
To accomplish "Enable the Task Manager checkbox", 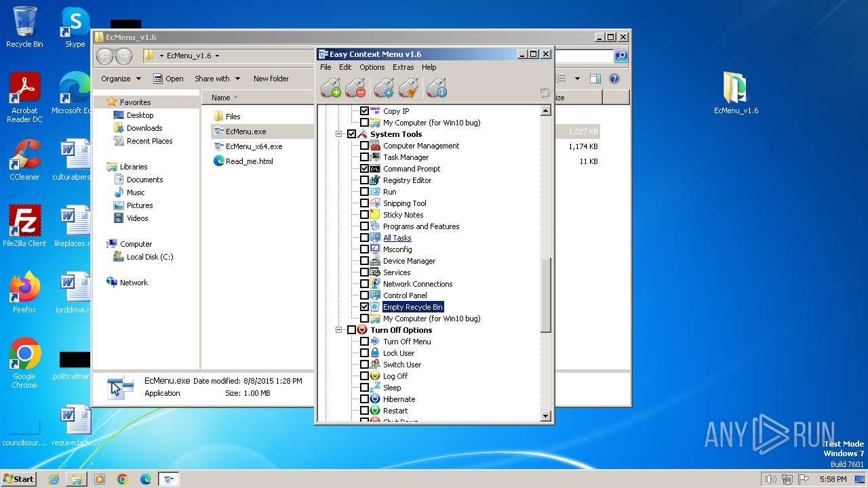I will point(364,157).
